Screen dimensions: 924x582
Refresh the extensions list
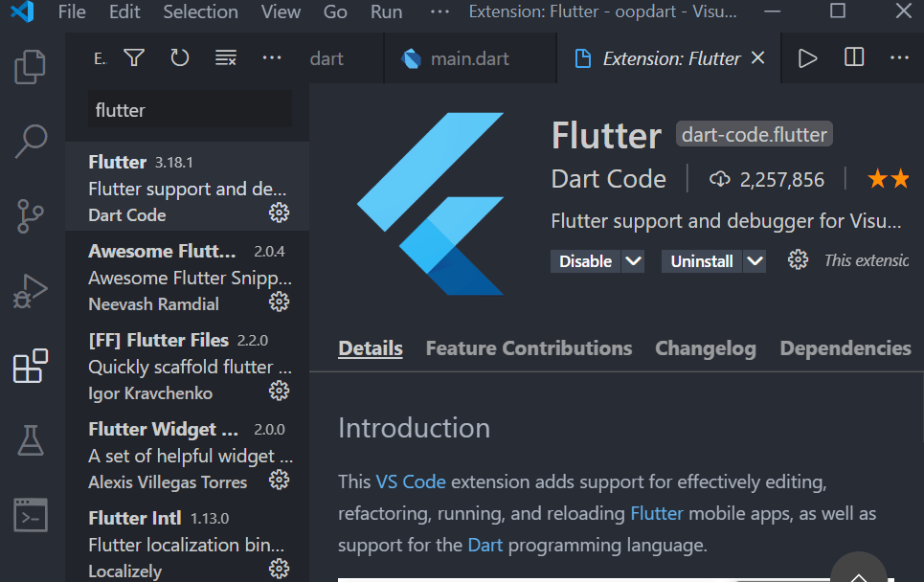point(180,57)
